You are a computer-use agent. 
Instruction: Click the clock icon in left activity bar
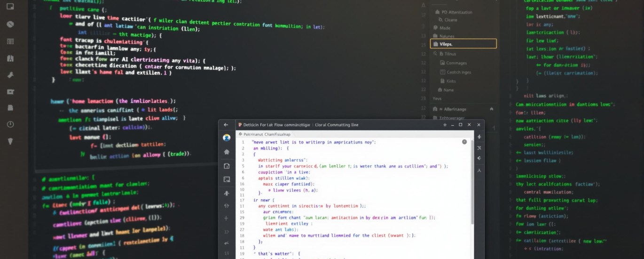[10, 124]
